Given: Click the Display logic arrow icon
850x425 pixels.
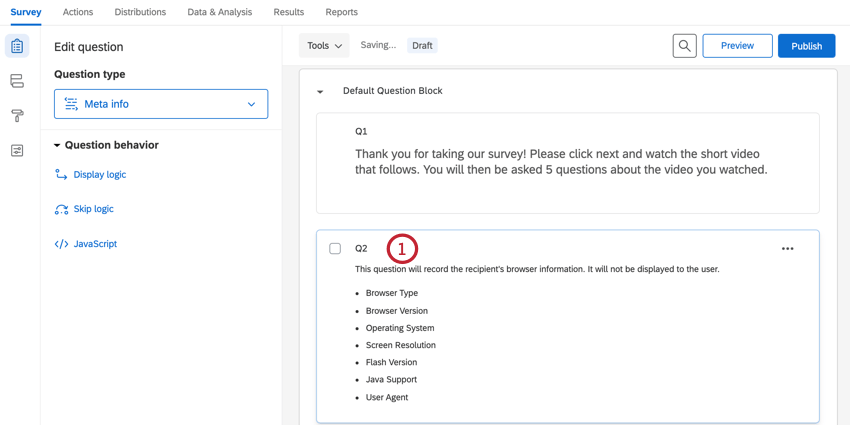Looking at the screenshot, I should coord(61,175).
